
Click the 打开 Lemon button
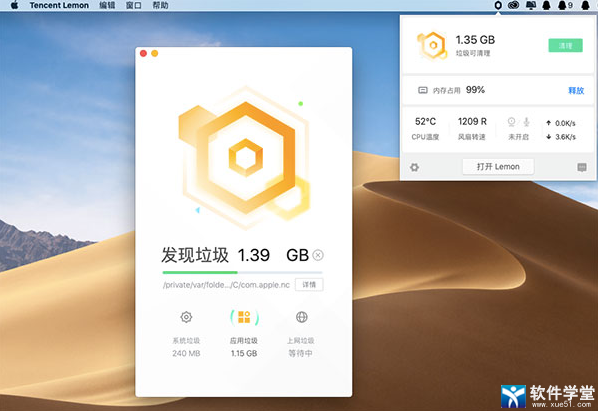coord(498,167)
